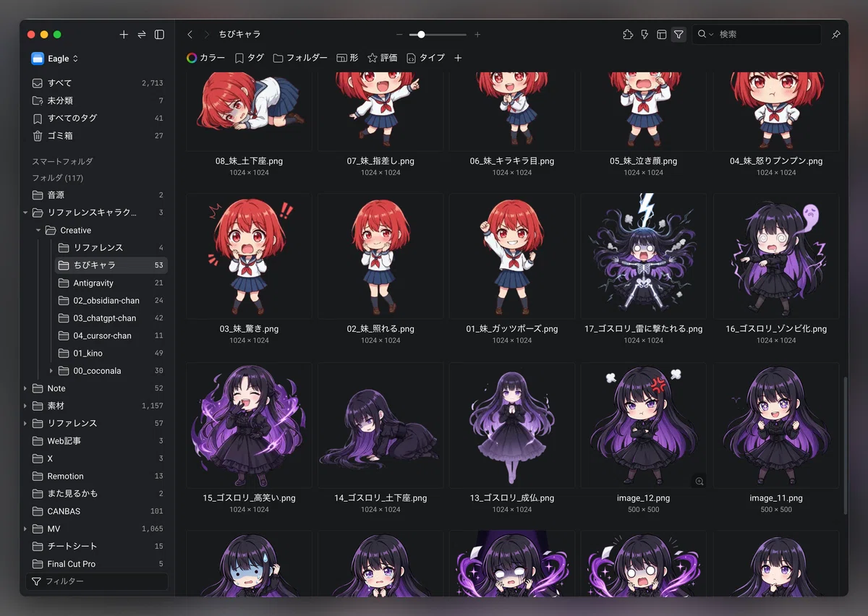Click the switch library arrows icon
This screenshot has width=868, height=616.
click(142, 35)
